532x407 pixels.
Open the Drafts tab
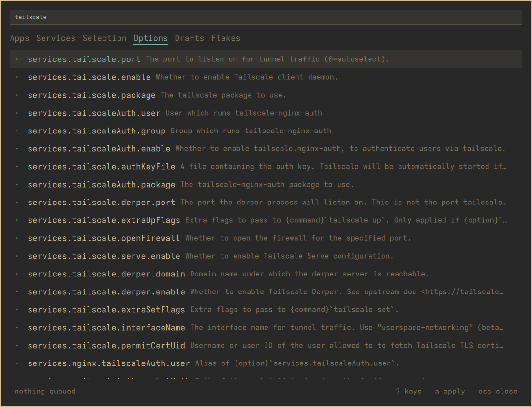(x=189, y=38)
